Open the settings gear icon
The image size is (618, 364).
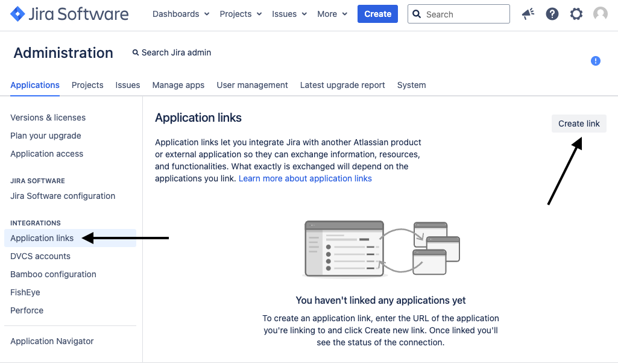point(576,14)
